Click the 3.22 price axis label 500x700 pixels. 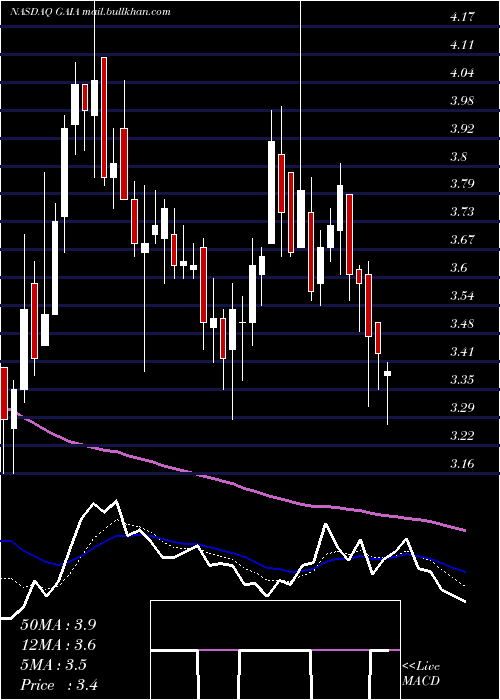coord(463,435)
